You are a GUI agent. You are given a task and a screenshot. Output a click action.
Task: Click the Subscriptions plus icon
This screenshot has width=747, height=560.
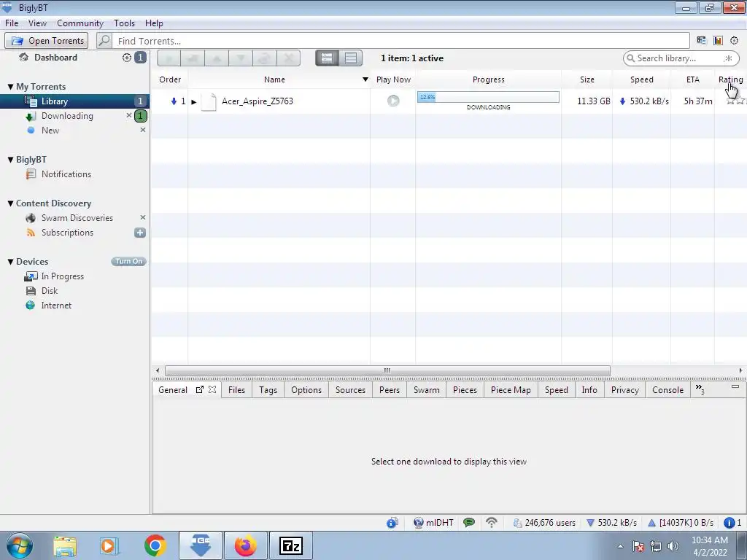click(140, 233)
